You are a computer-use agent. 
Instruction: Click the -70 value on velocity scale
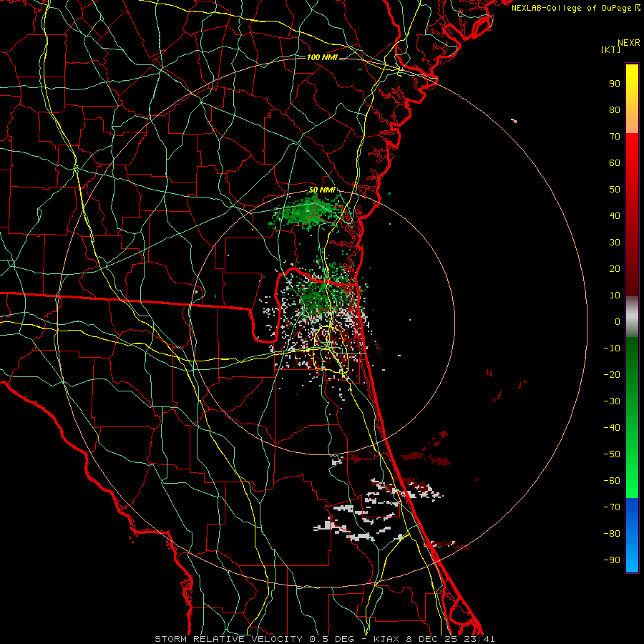[612, 507]
